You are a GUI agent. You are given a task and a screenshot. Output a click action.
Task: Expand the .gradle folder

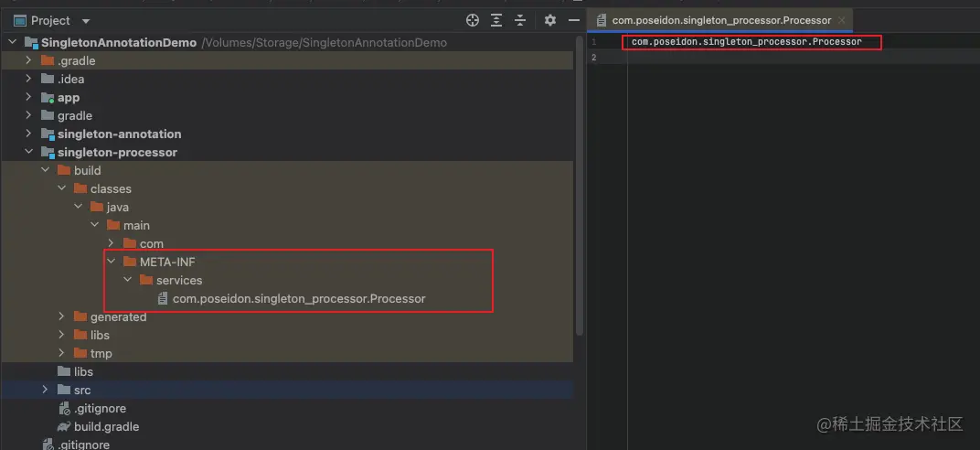[28, 61]
